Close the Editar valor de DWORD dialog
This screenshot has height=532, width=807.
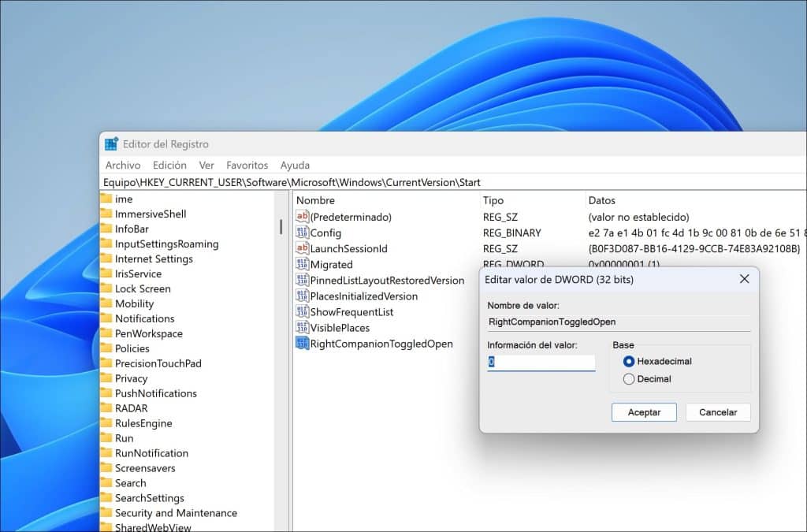click(x=744, y=279)
